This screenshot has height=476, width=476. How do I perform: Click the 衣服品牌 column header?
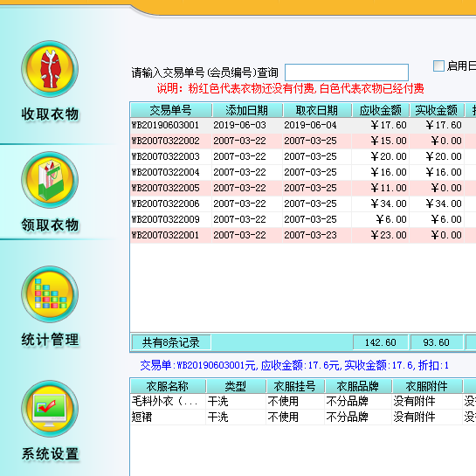[358, 386]
